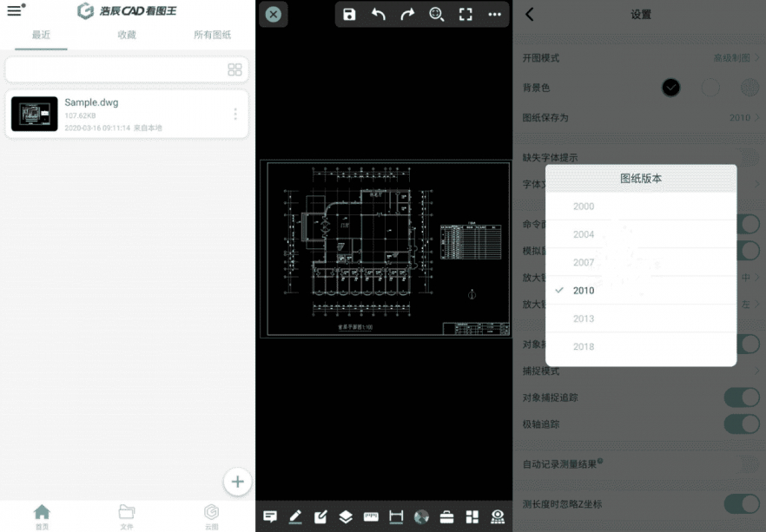This screenshot has height=532, width=766.
Task: Select the pencil annotation tool
Action: [x=295, y=516]
